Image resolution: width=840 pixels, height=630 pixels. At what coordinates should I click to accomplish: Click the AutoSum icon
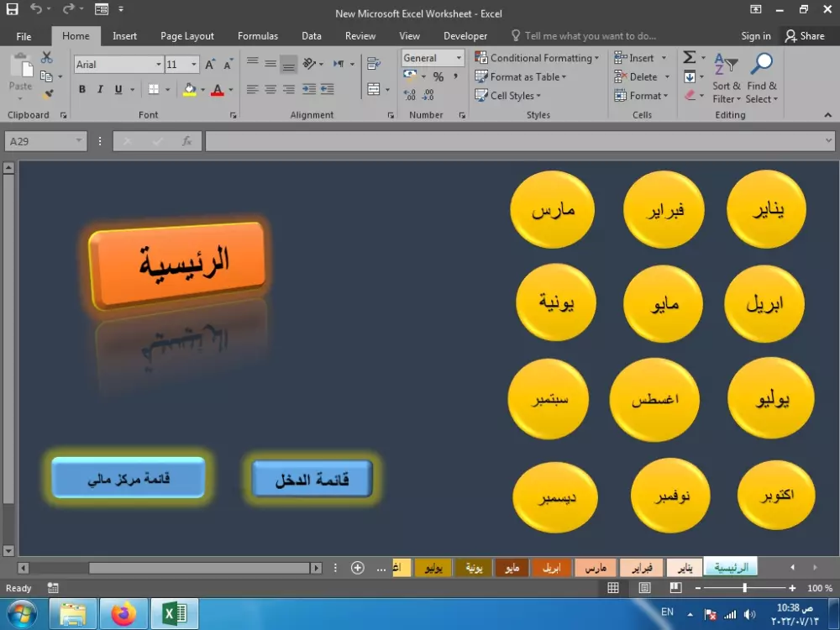point(689,58)
